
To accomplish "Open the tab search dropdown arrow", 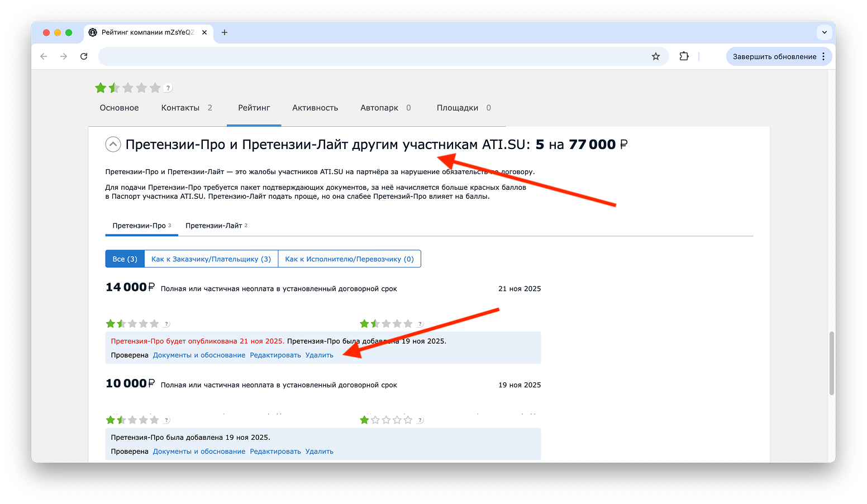I will pyautogui.click(x=825, y=32).
